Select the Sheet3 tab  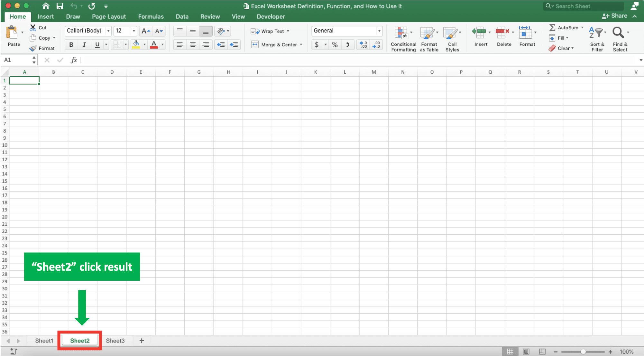(x=115, y=341)
